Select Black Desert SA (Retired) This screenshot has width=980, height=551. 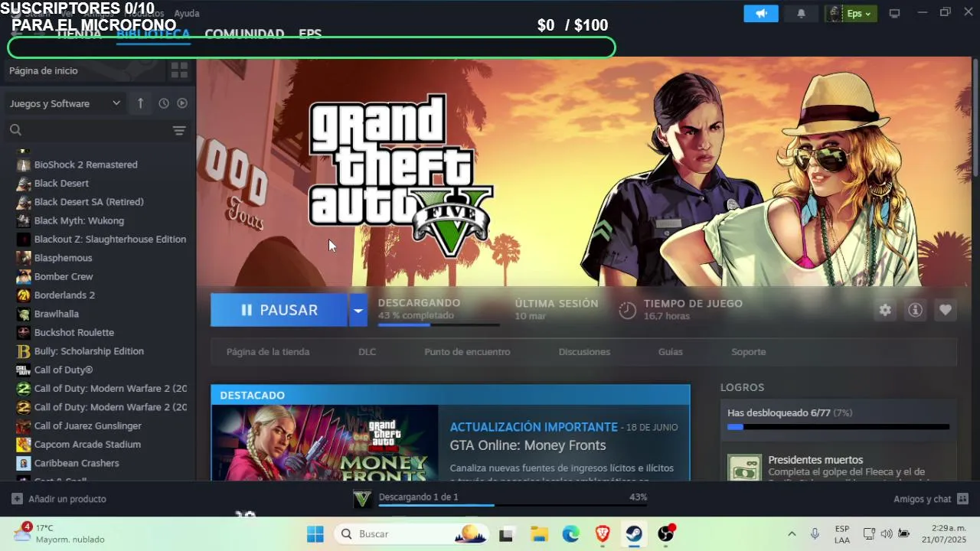coord(89,202)
